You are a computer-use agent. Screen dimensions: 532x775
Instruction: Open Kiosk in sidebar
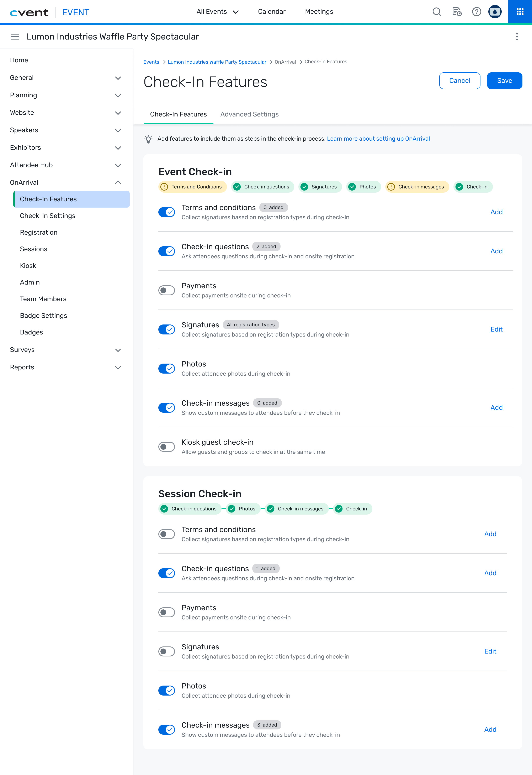(x=28, y=266)
